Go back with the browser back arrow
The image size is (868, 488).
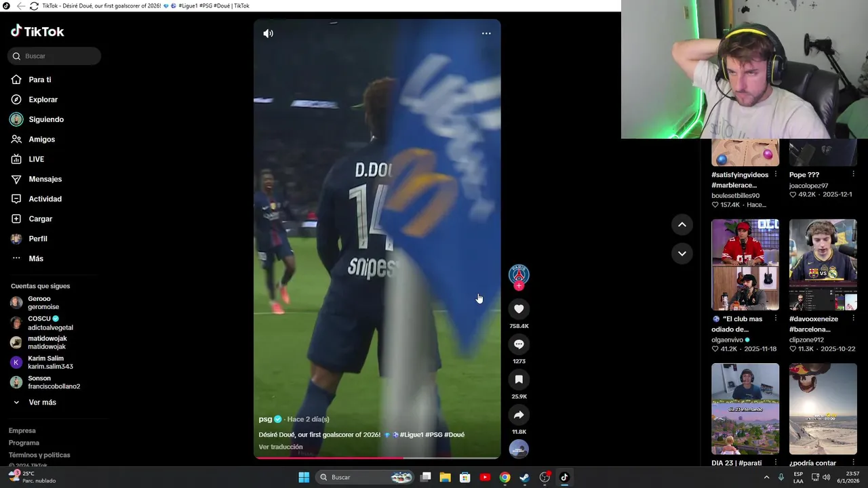(x=21, y=6)
